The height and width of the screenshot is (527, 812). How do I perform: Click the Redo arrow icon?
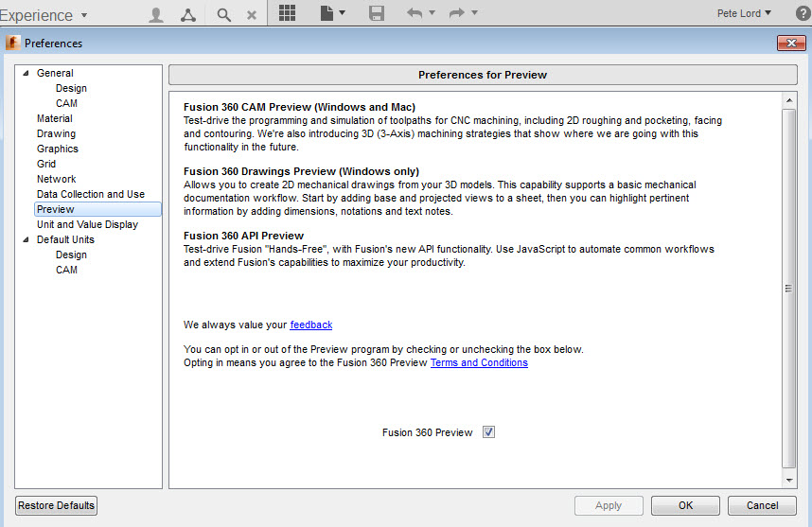click(457, 13)
